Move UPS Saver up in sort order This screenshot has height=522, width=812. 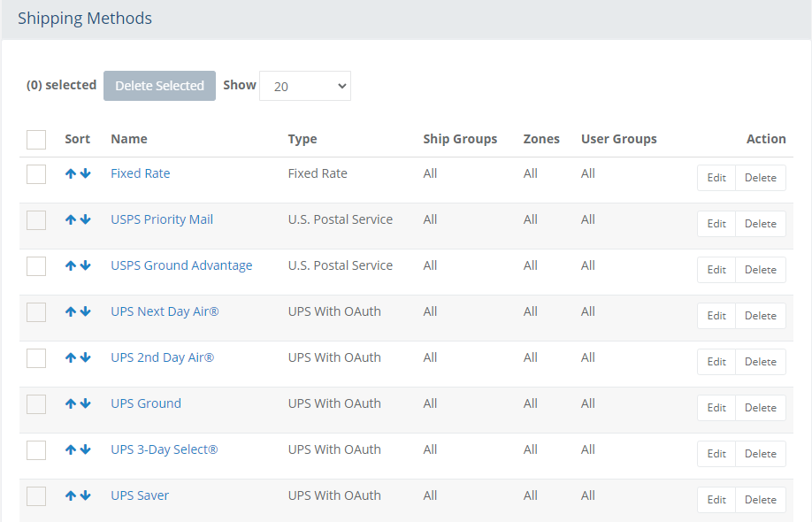[71, 496]
